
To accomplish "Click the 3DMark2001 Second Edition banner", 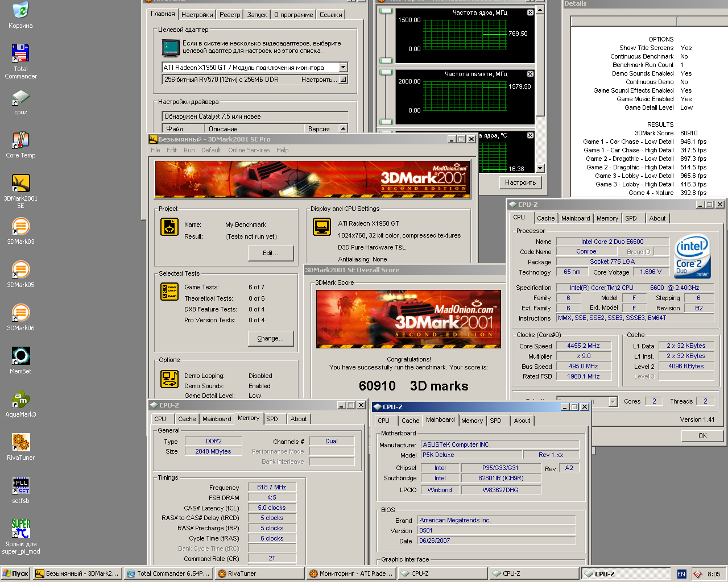I will (x=313, y=179).
